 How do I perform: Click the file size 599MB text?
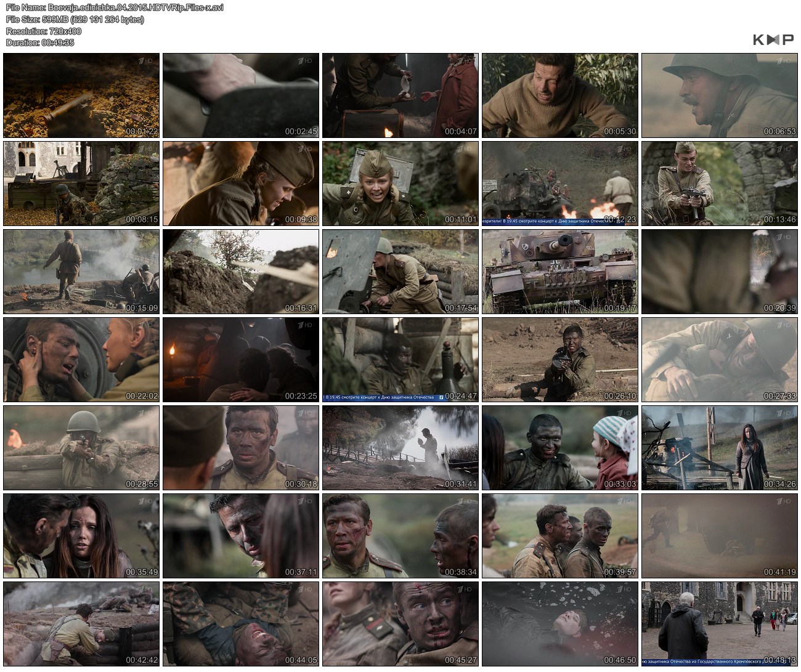pyautogui.click(x=75, y=19)
